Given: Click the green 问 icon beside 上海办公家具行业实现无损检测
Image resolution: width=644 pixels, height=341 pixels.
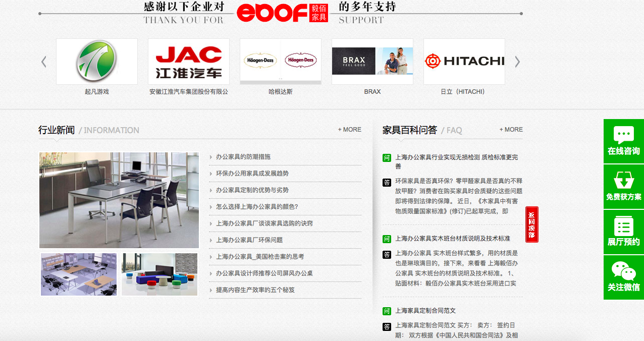Looking at the screenshot, I should [387, 158].
